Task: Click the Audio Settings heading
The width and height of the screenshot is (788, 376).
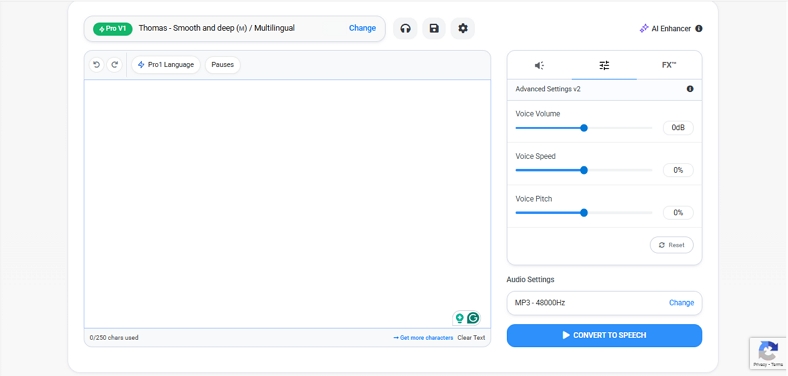Action: (530, 279)
